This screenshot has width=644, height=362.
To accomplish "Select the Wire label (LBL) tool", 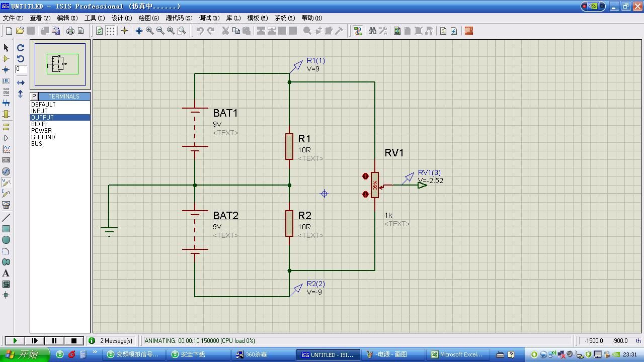I will [x=6, y=81].
